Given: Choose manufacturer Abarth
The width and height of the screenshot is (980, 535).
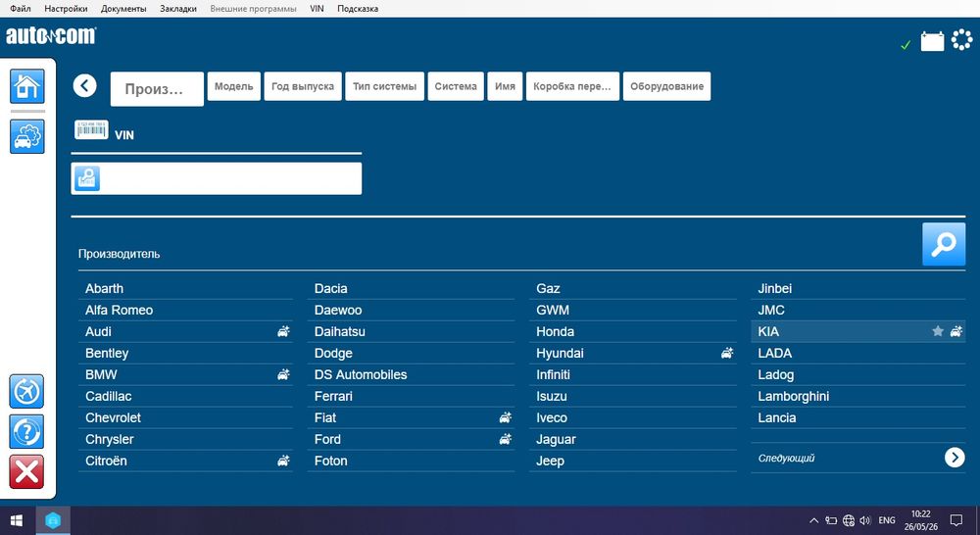Looking at the screenshot, I should coord(185,289).
